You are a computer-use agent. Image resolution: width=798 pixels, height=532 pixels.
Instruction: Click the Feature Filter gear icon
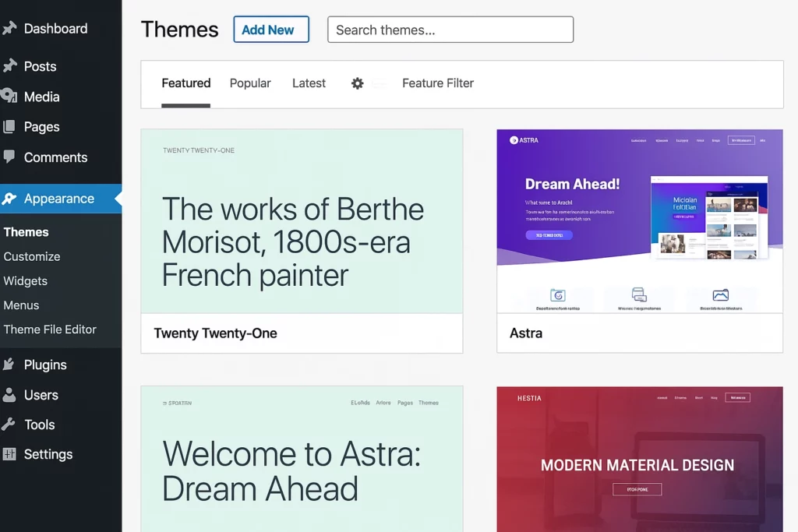pos(357,83)
